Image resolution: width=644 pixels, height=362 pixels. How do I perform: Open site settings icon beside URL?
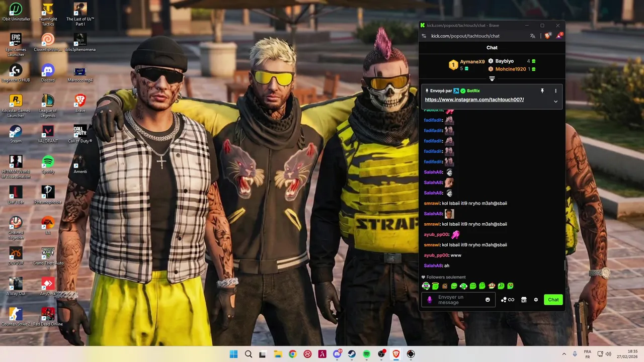(424, 36)
